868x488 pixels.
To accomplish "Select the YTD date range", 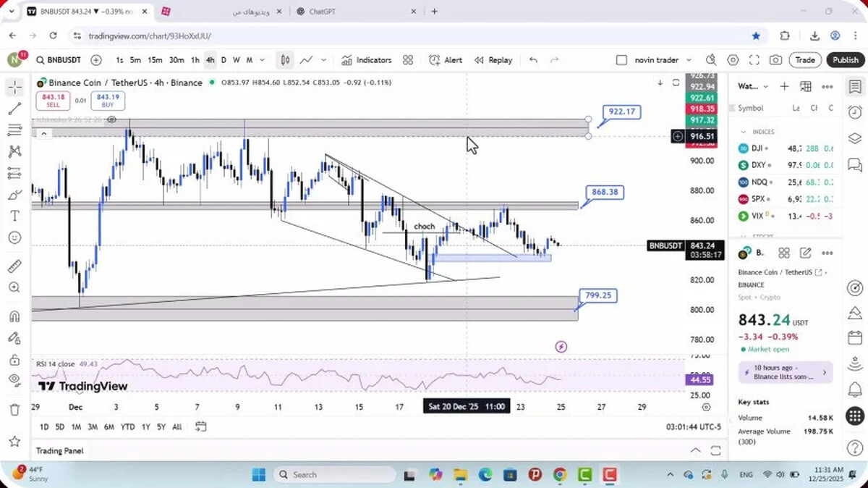I will click(x=127, y=427).
